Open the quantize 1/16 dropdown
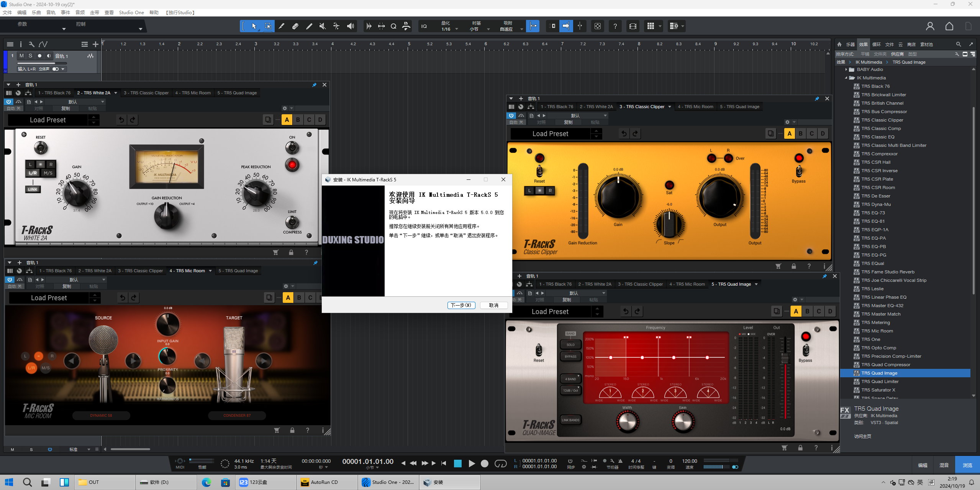This screenshot has width=980, height=490. click(x=456, y=29)
